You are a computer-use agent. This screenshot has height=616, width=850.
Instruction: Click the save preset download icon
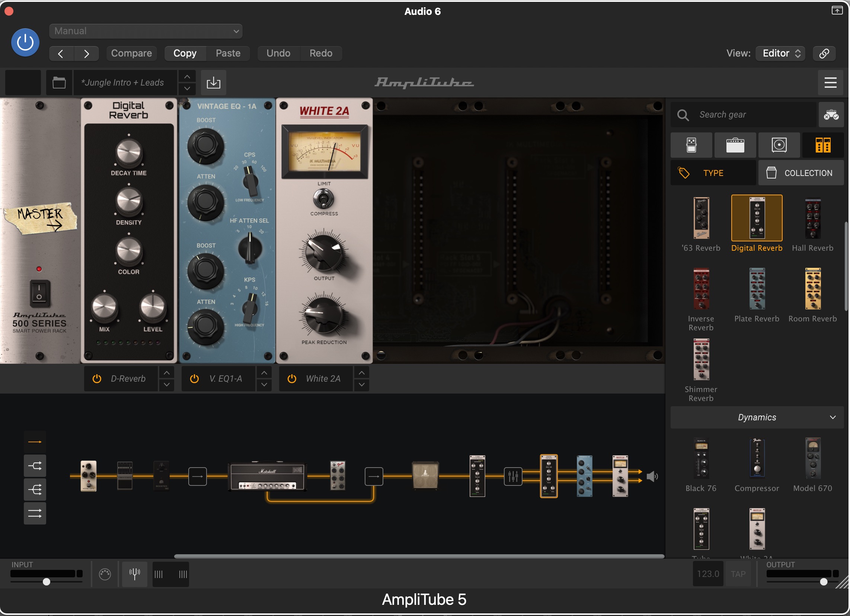[x=213, y=83]
